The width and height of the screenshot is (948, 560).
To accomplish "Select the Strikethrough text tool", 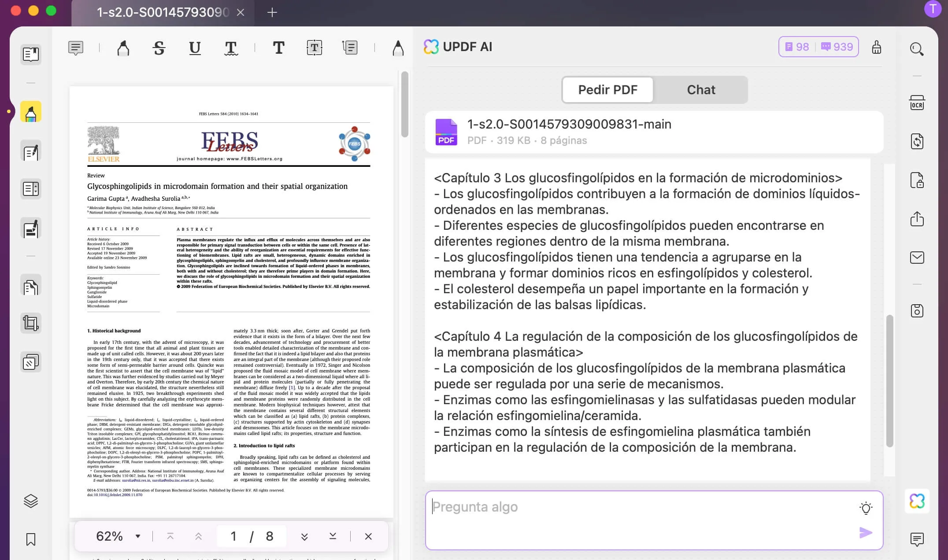I will point(159,48).
